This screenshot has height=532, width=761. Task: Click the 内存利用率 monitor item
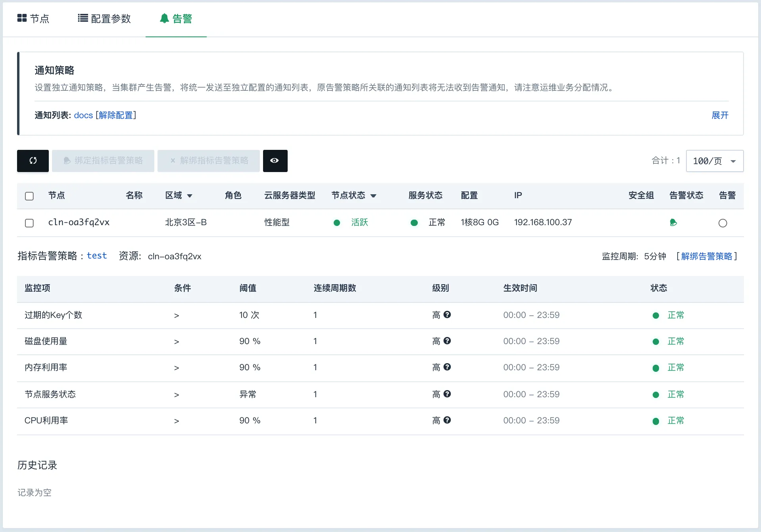[x=46, y=367]
